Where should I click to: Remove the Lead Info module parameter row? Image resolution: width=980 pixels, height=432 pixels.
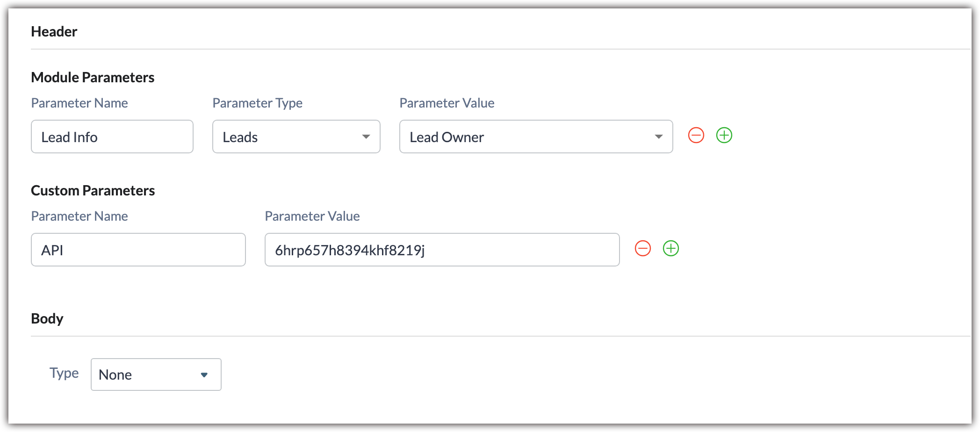click(x=696, y=136)
